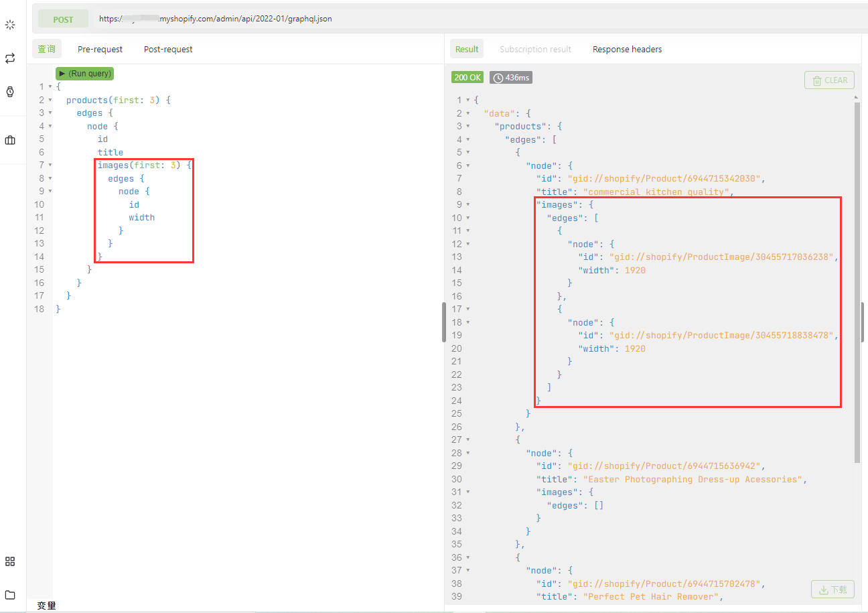
Task: Fold the "data" object on result line 2
Action: pyautogui.click(x=467, y=113)
